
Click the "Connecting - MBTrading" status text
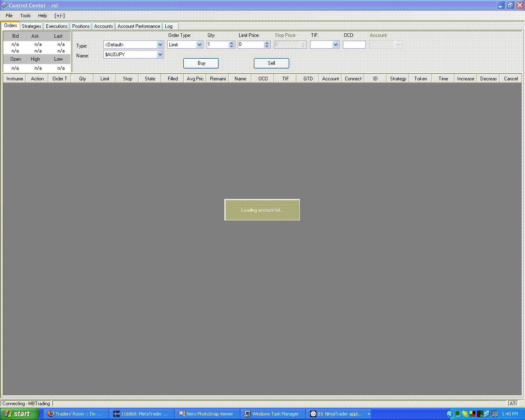26,404
